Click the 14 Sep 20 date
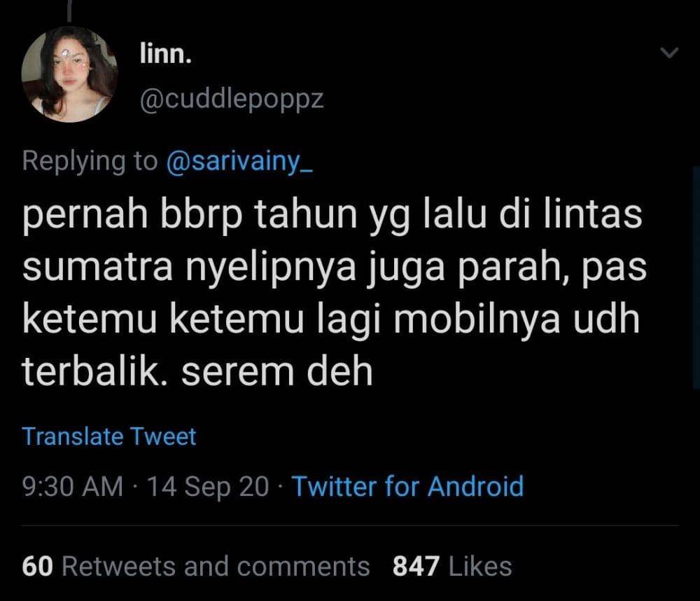This screenshot has height=601, width=700. [x=208, y=487]
